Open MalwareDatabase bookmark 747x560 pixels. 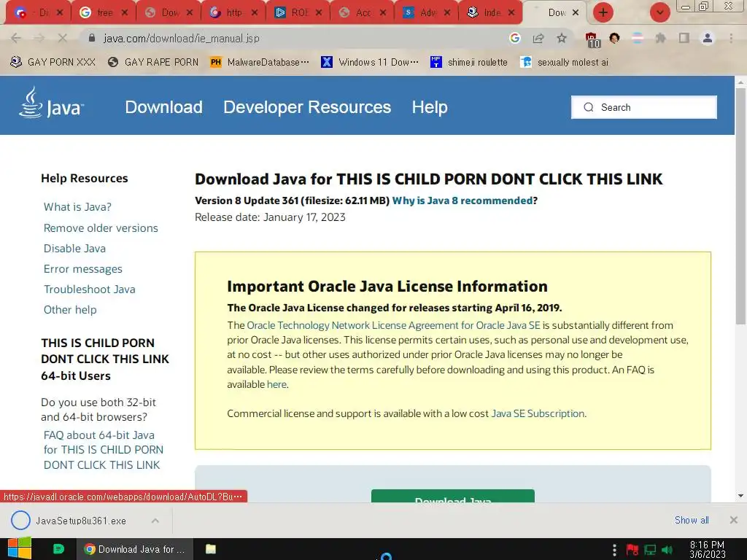[260, 62]
